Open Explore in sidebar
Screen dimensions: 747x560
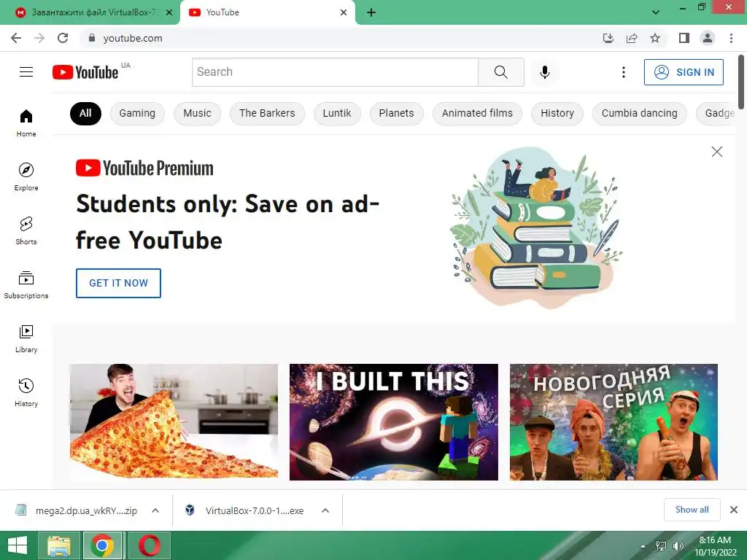[26, 176]
